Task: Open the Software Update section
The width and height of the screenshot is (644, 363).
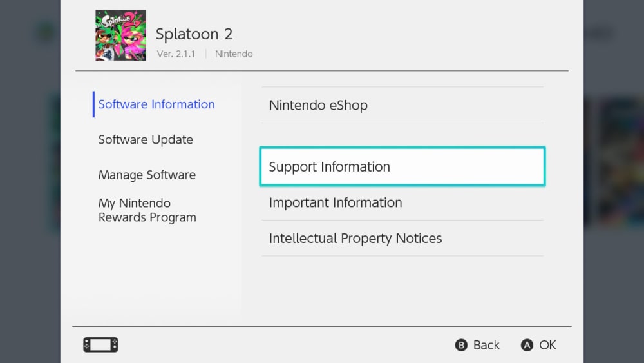Action: point(146,140)
